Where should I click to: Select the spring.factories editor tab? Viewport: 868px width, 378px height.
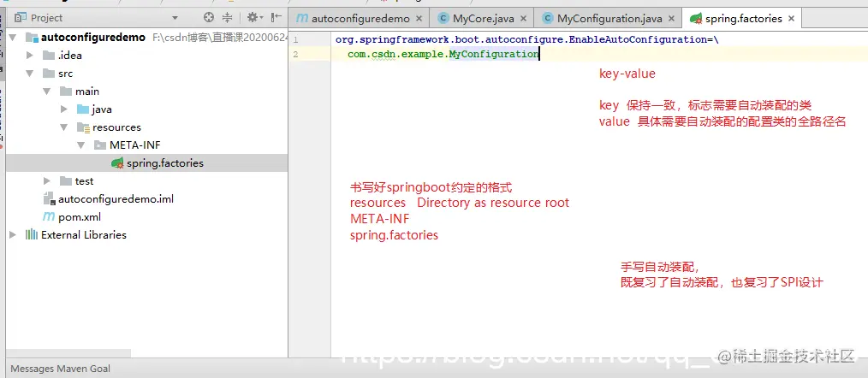743,18
